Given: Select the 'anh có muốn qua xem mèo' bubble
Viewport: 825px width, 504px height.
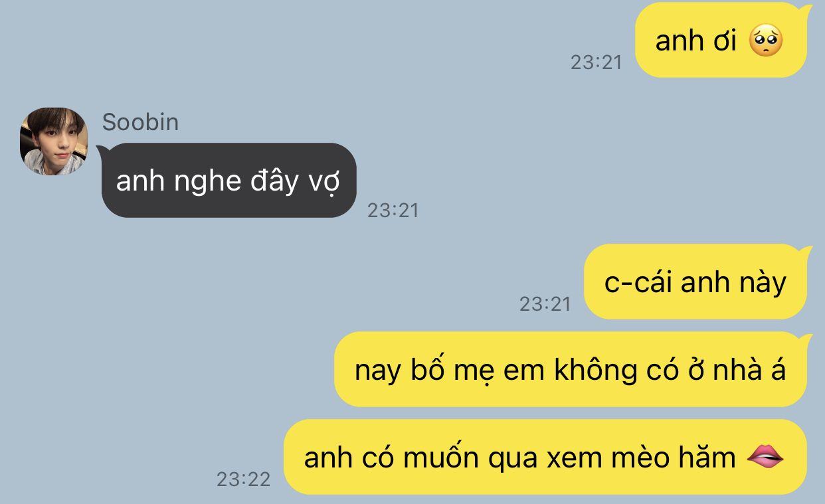Looking at the screenshot, I should [x=545, y=457].
